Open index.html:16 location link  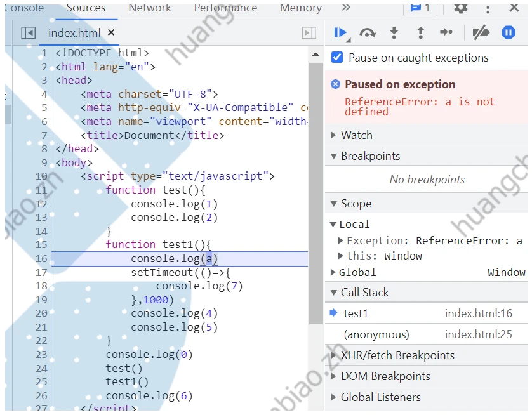(x=479, y=313)
